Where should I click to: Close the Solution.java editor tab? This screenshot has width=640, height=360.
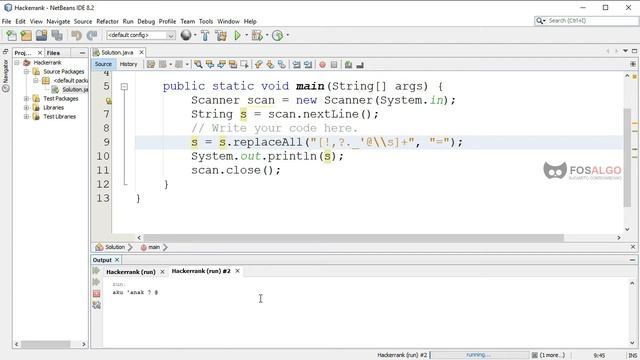click(x=141, y=52)
